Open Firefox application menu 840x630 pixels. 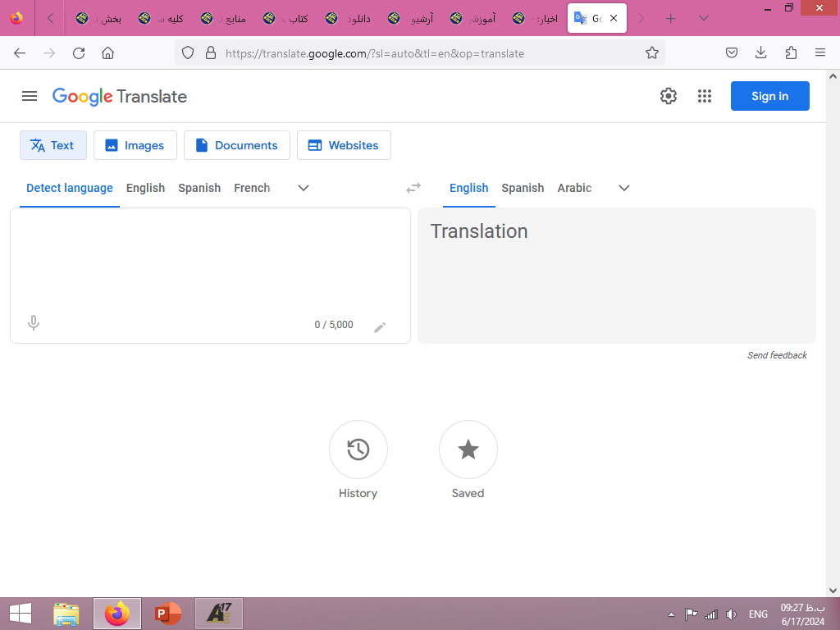click(820, 52)
